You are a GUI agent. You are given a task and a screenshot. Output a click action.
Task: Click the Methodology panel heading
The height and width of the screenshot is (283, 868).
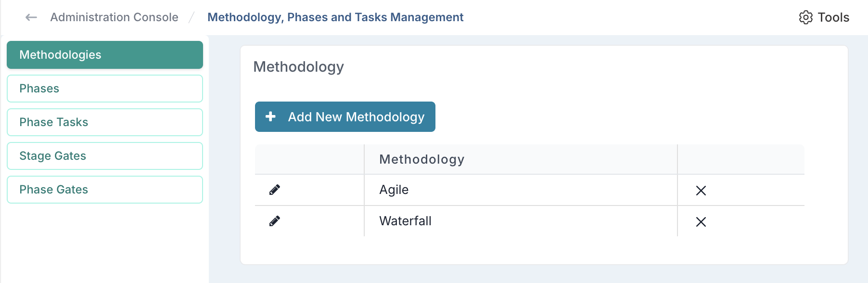coord(298,67)
